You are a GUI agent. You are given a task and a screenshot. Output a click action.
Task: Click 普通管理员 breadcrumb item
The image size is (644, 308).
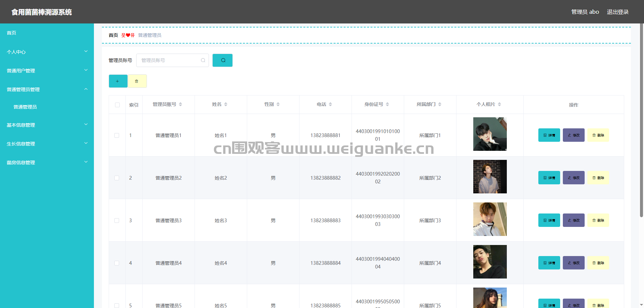[x=150, y=35]
